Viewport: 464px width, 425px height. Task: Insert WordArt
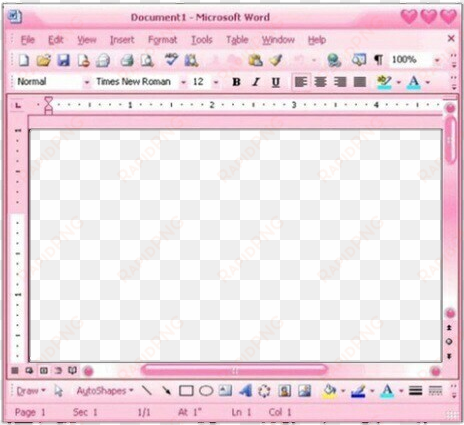245,391
